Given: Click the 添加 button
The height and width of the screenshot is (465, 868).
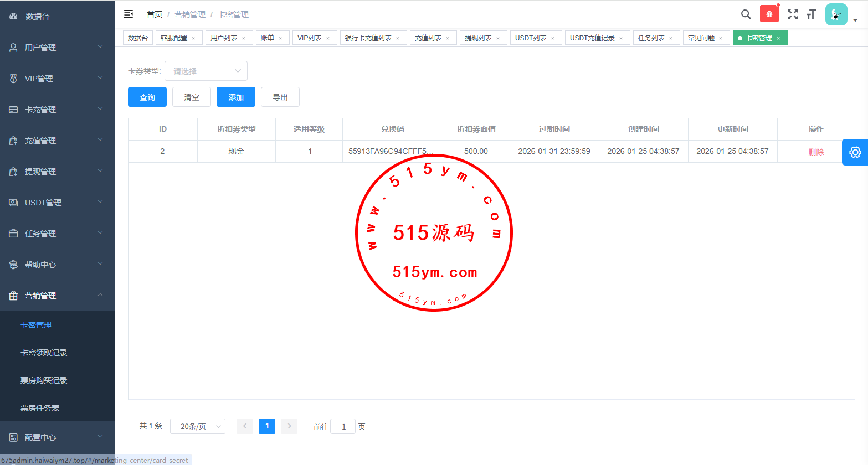Looking at the screenshot, I should tap(236, 97).
